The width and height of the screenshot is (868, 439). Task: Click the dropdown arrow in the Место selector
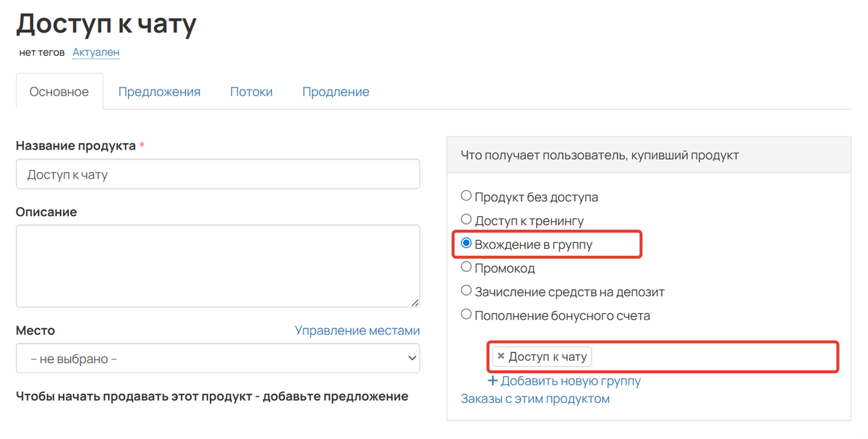coord(413,358)
